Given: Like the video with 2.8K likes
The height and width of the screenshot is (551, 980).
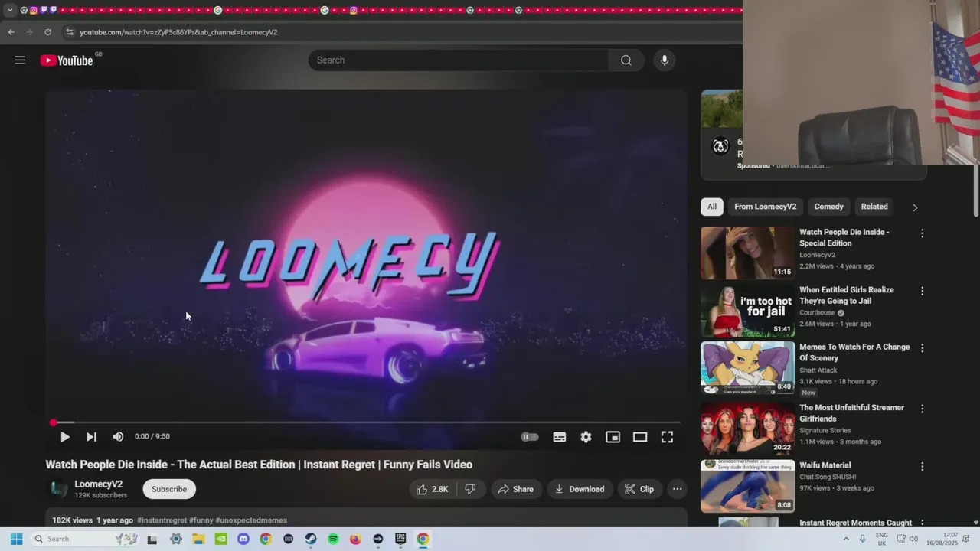Looking at the screenshot, I should 433,489.
